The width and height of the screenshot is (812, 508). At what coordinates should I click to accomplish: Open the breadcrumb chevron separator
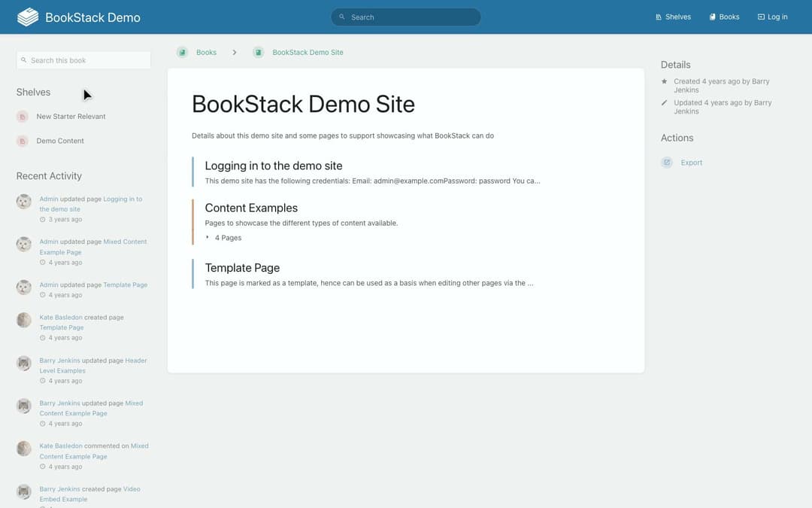tap(235, 53)
